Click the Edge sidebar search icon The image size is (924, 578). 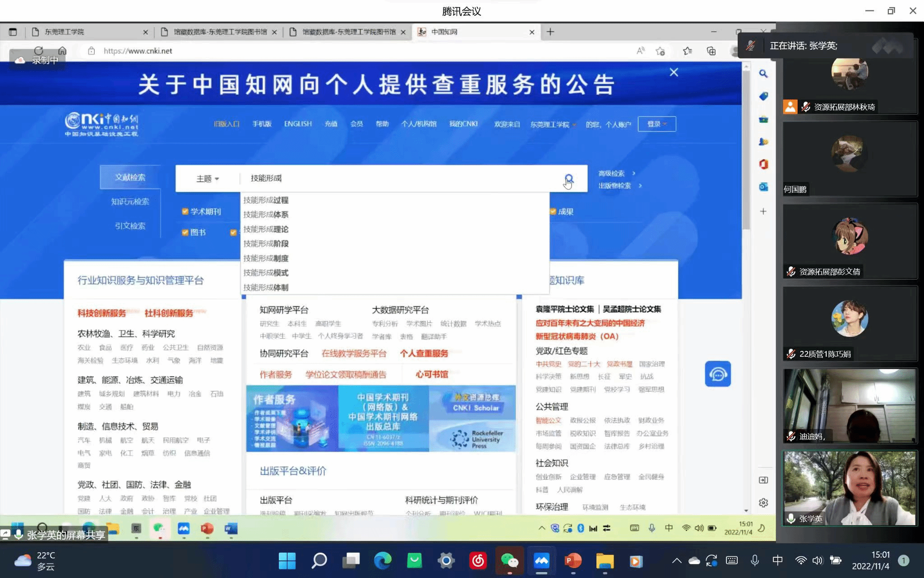(763, 74)
